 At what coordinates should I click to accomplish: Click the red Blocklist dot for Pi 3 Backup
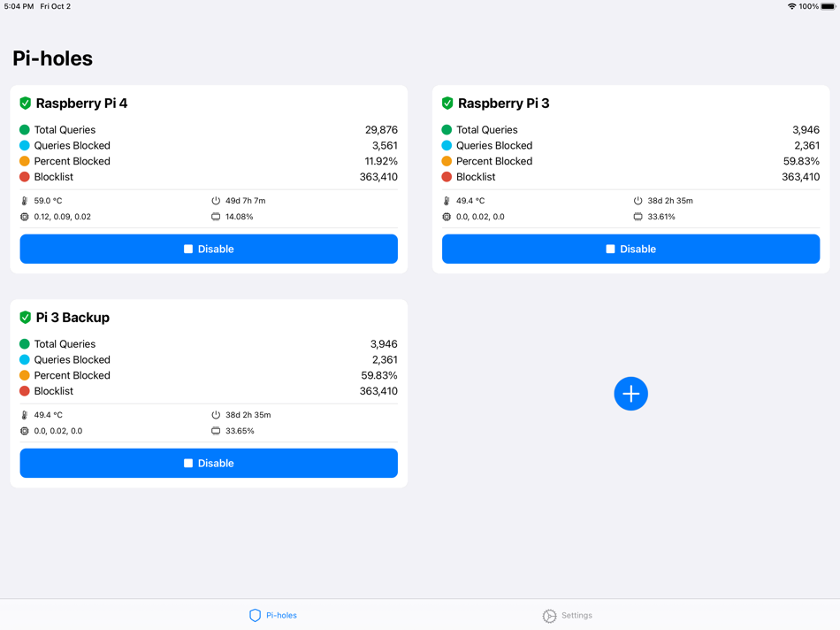(x=25, y=391)
